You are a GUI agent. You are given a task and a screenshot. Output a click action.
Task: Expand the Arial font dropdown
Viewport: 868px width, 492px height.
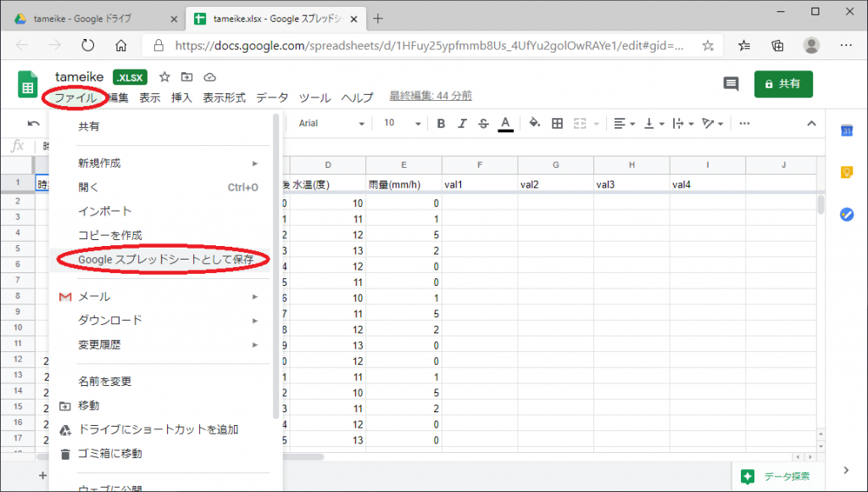point(331,124)
